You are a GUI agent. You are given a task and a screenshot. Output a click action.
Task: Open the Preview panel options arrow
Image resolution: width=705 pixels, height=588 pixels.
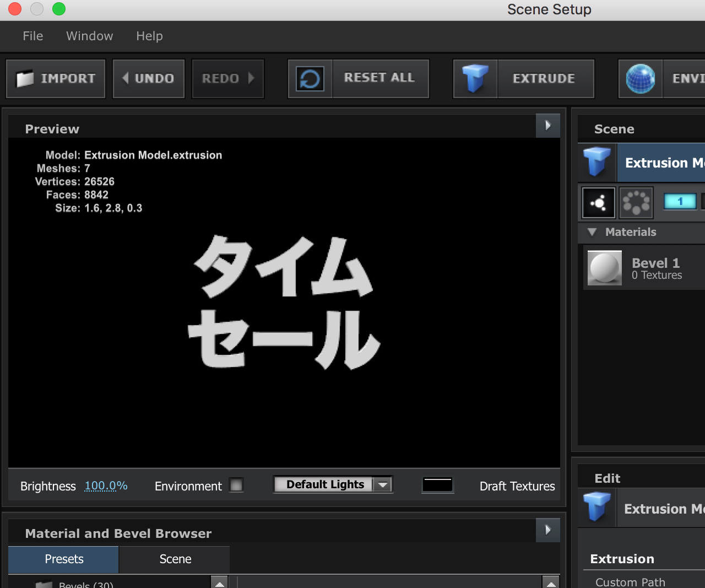tap(547, 126)
